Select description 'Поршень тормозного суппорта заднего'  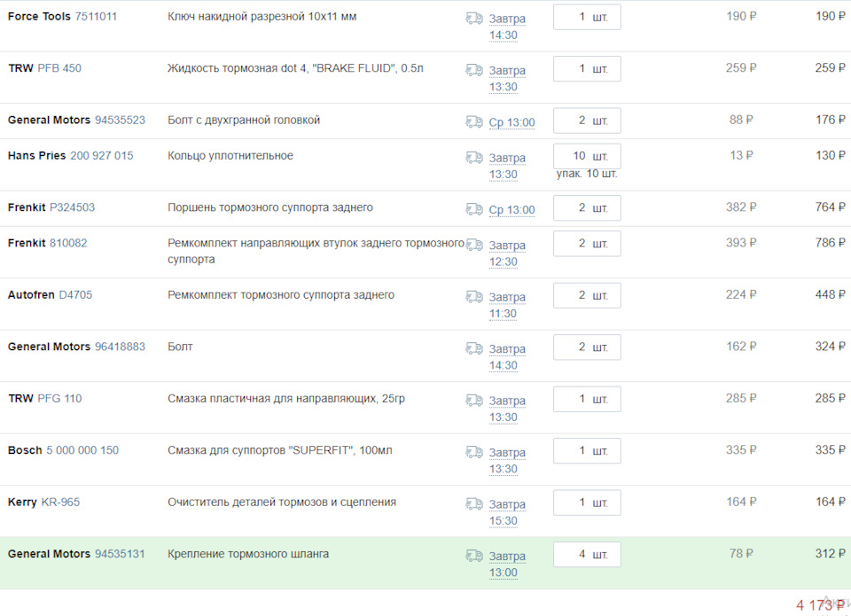[270, 207]
